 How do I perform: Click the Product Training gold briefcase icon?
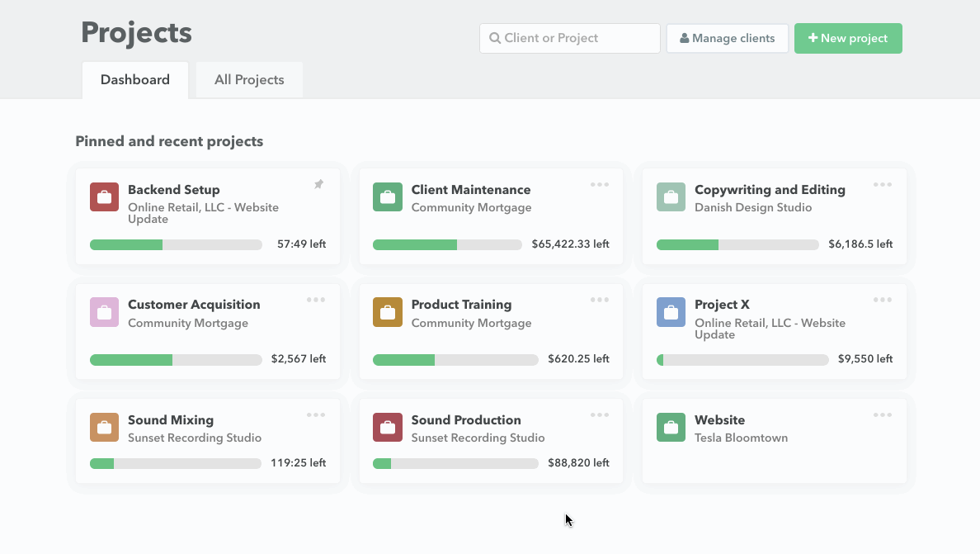tap(388, 312)
